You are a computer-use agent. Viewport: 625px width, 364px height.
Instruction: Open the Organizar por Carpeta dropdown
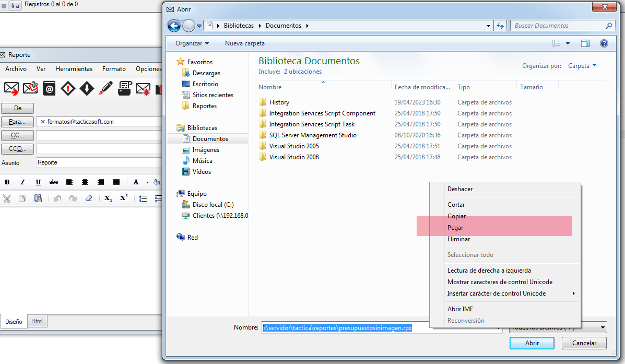[x=582, y=66]
